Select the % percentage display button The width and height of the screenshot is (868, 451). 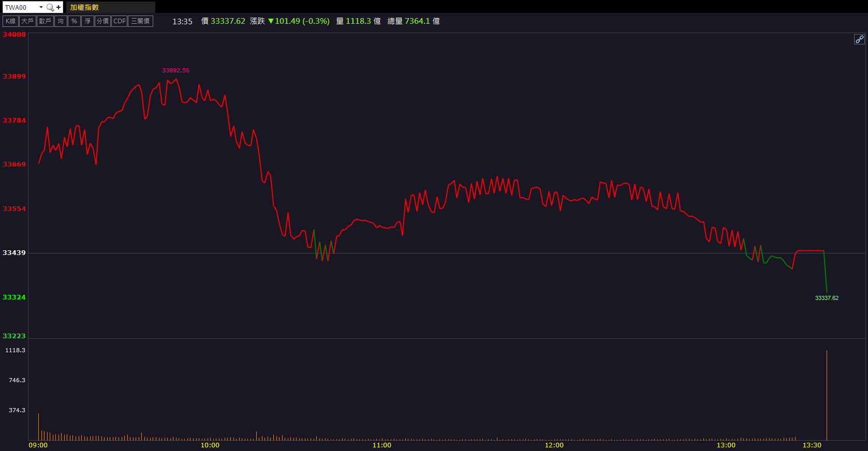pos(74,21)
